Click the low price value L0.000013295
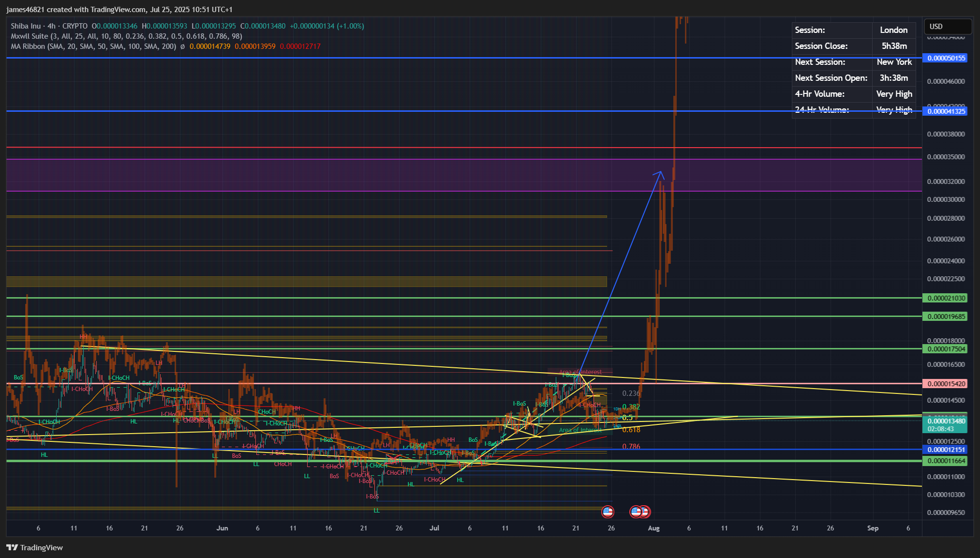The height and width of the screenshot is (558, 980). coord(214,26)
